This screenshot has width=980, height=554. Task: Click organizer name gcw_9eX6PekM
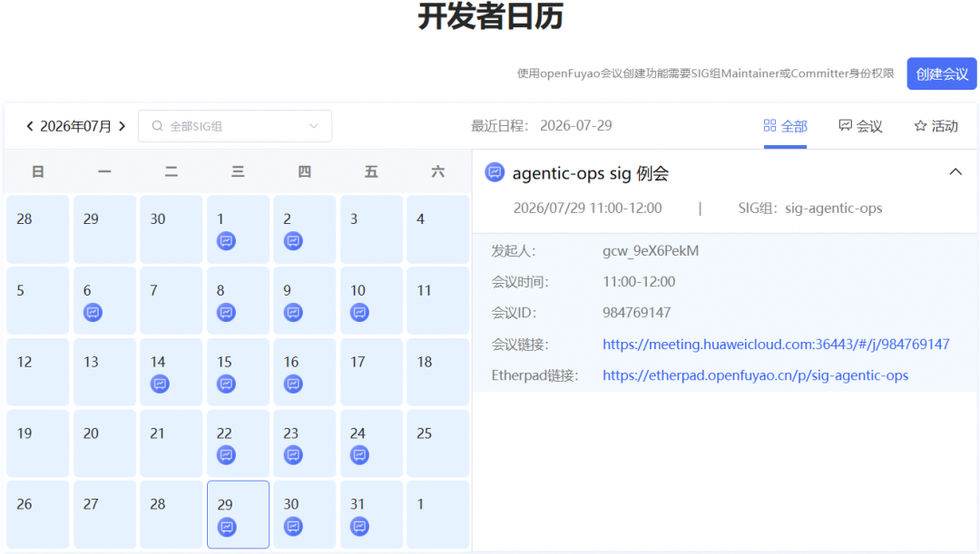[651, 251]
